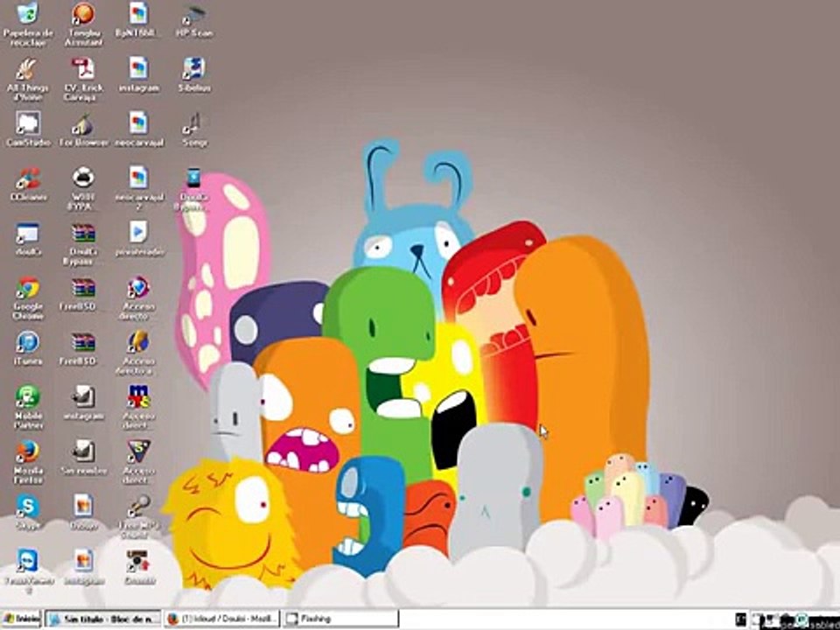
Task: Open the CV. Erick Carvajal PDF file
Action: tap(84, 79)
